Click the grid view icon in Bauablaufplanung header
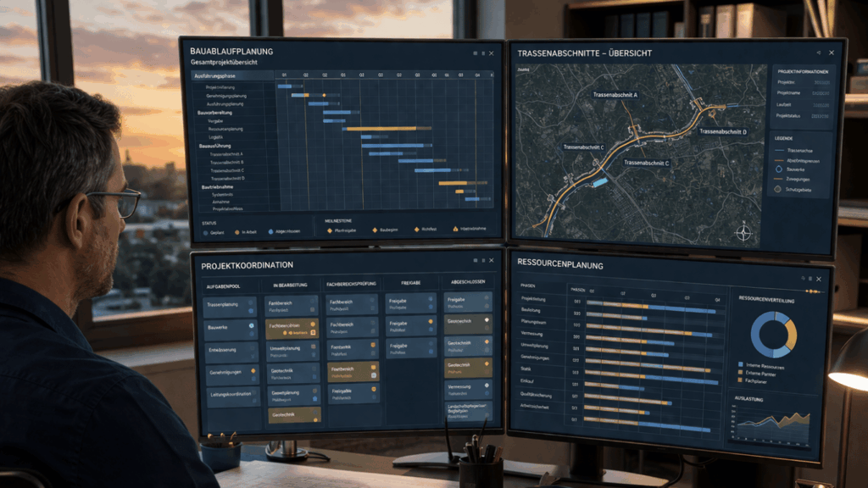 coord(475,53)
